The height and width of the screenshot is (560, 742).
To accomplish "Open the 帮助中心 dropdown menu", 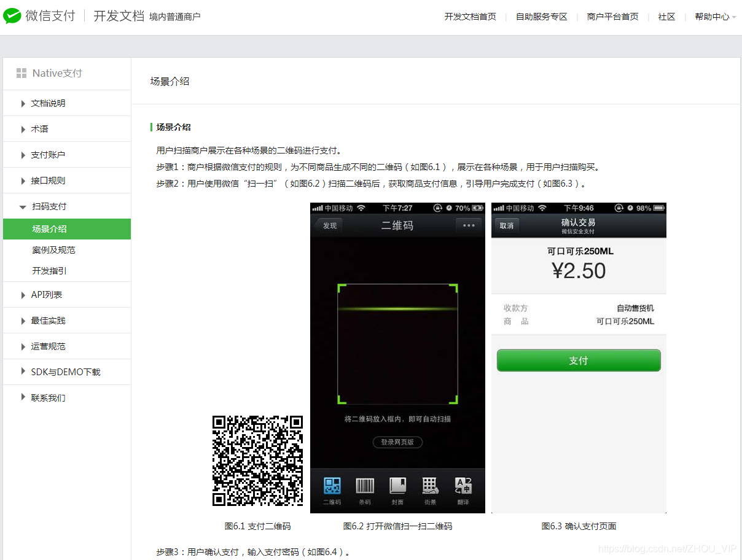I will click(x=716, y=17).
